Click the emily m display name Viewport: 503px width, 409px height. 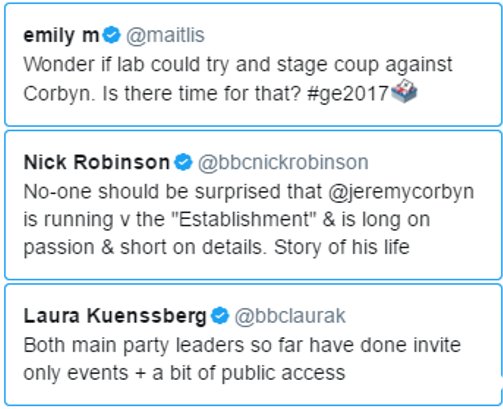[x=61, y=36]
